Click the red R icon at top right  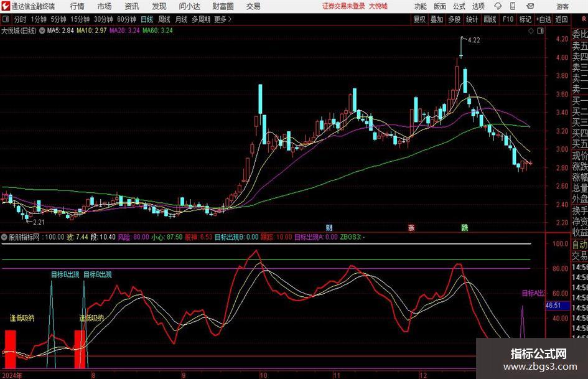(x=584, y=19)
